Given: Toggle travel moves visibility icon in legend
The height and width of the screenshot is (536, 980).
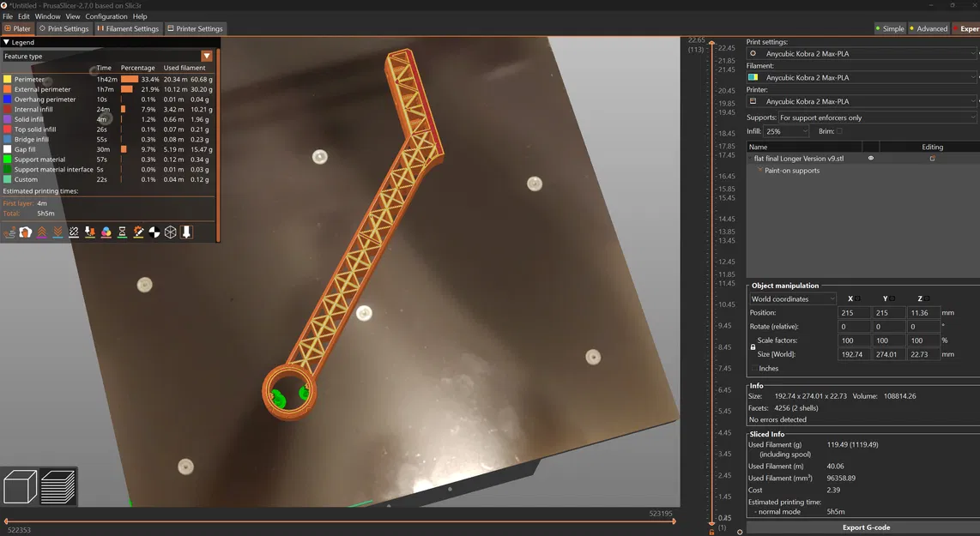Looking at the screenshot, I should point(9,232).
